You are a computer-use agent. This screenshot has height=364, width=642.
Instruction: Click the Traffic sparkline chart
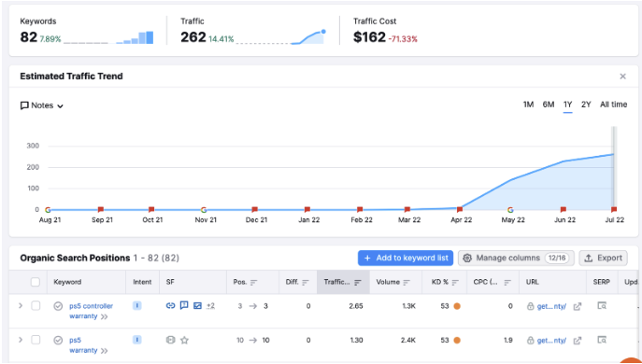pyautogui.click(x=281, y=37)
